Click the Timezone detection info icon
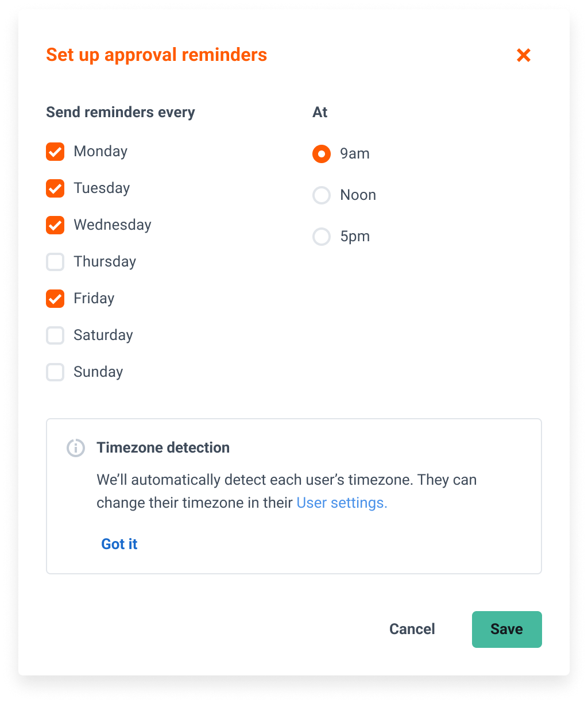 [x=76, y=447]
